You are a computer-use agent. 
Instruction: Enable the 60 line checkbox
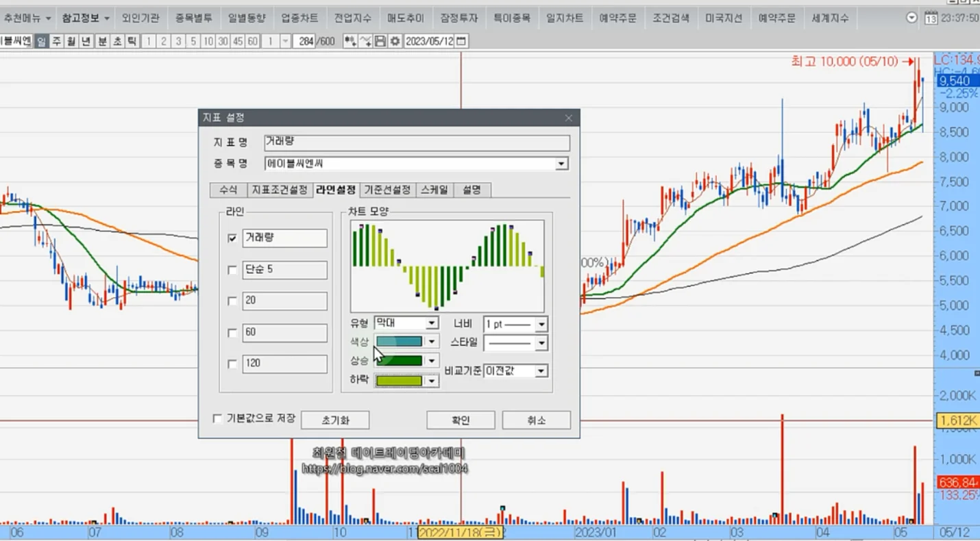(232, 333)
